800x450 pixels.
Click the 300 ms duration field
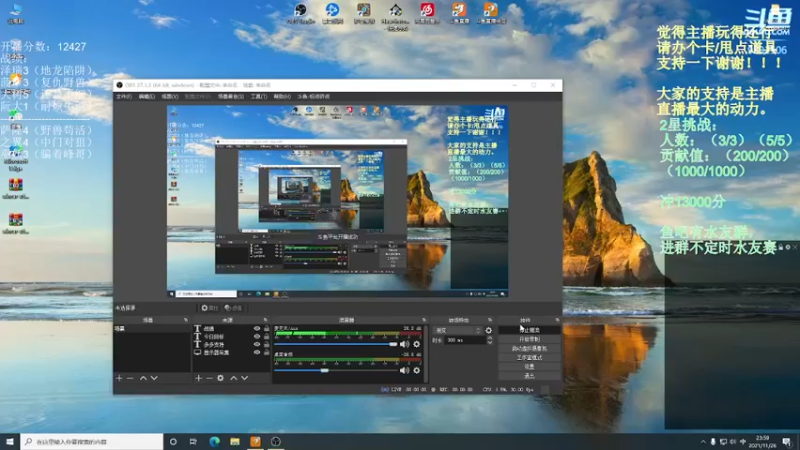(465, 340)
